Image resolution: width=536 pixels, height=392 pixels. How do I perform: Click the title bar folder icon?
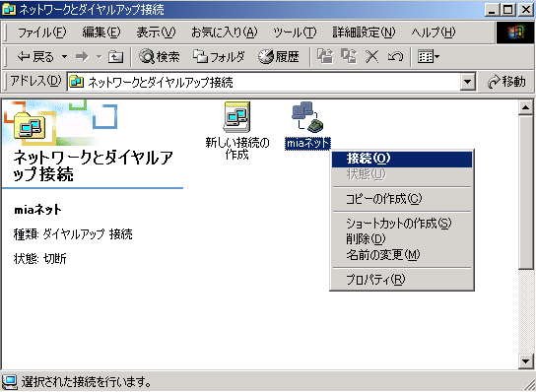[9, 9]
